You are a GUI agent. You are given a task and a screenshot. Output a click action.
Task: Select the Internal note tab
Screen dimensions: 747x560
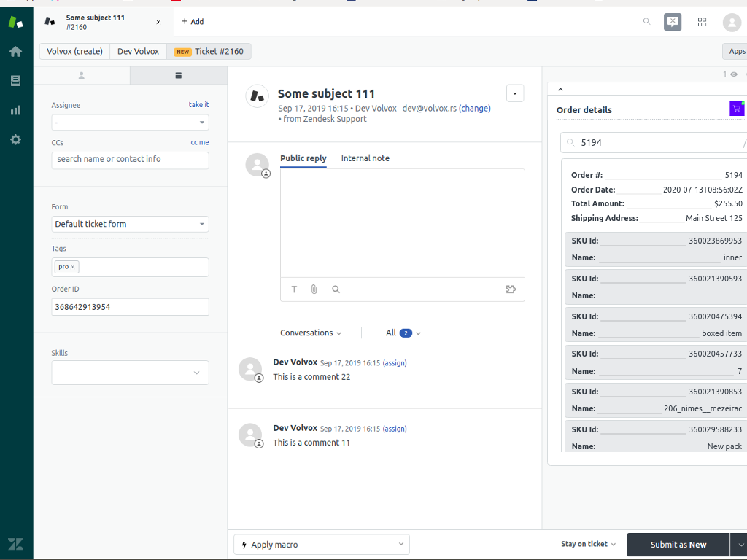click(365, 158)
